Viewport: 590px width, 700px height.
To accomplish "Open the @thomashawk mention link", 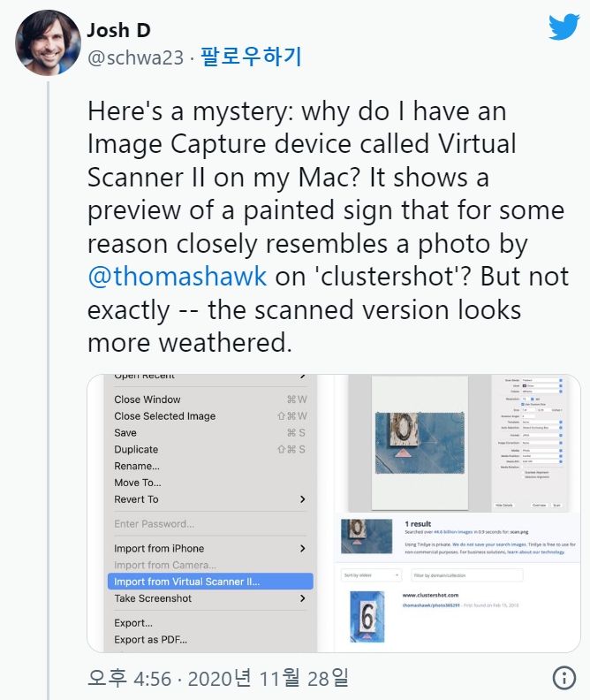I will click(177, 277).
